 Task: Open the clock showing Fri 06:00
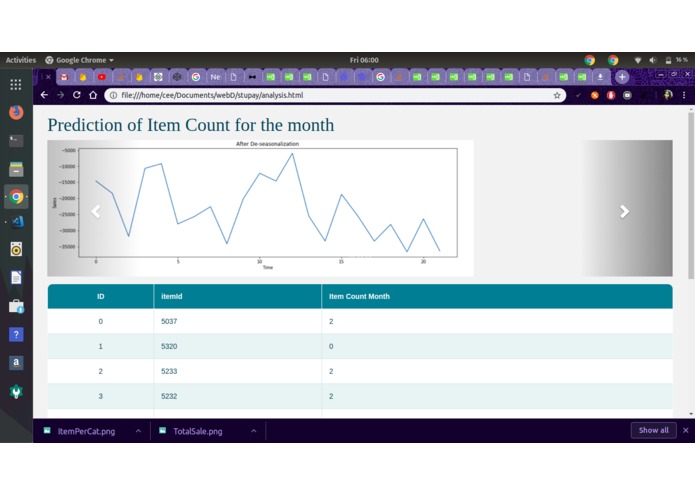[x=364, y=60]
